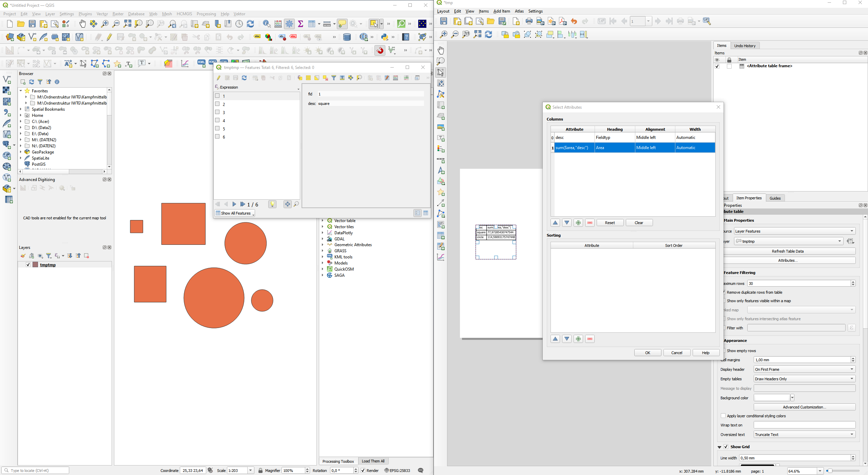Screen dimensions: 868x475
Task: Enable Show only features visible within a map
Action: pyautogui.click(x=723, y=301)
